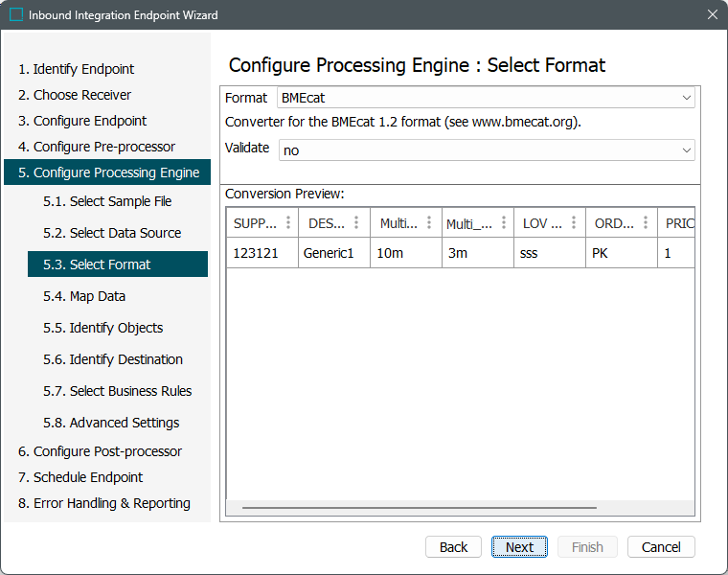Screen dimensions: 728x575
Task: Close the Inbound Integration Endpoint Wizard window
Action: [x=712, y=15]
